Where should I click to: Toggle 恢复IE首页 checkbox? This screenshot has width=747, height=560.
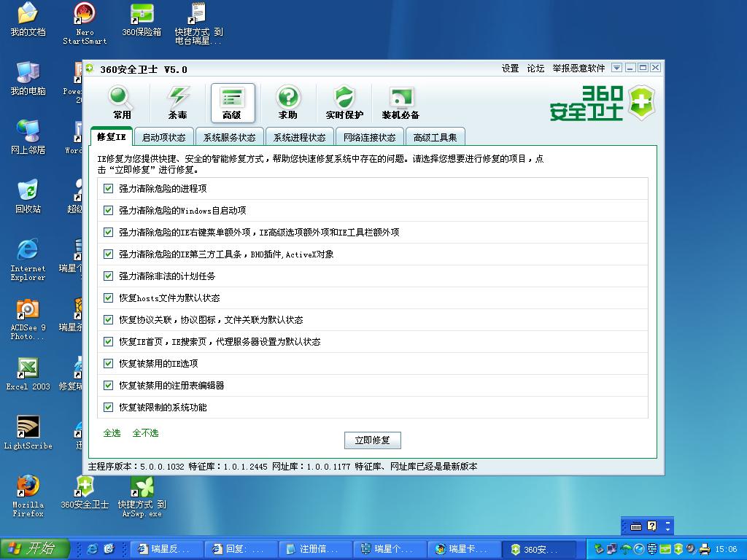(x=108, y=342)
